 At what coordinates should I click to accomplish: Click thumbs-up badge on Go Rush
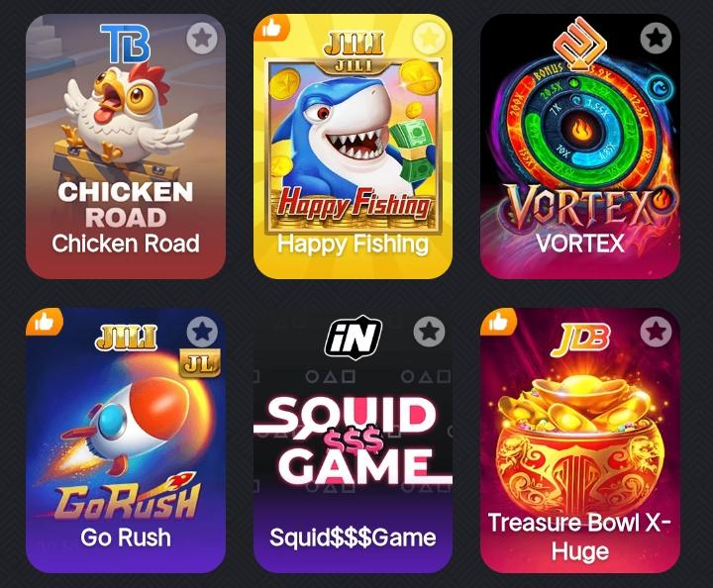click(x=45, y=322)
